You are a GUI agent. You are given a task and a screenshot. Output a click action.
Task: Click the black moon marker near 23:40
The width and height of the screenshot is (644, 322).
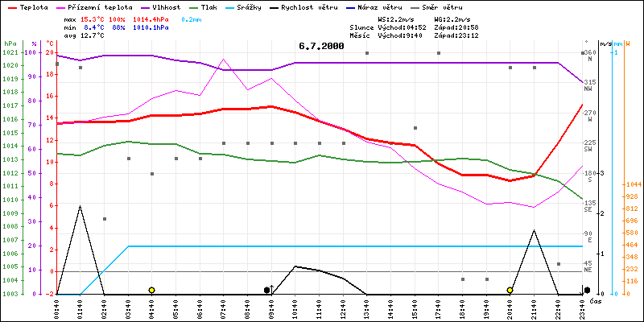587,290
